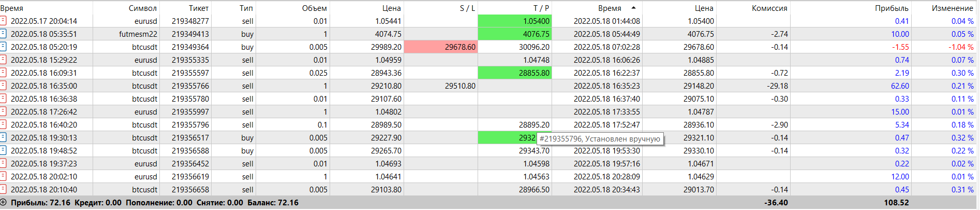Click the buy icon of the 05:20:19 btcusdt trade
This screenshot has width=980, height=210.
[3, 47]
